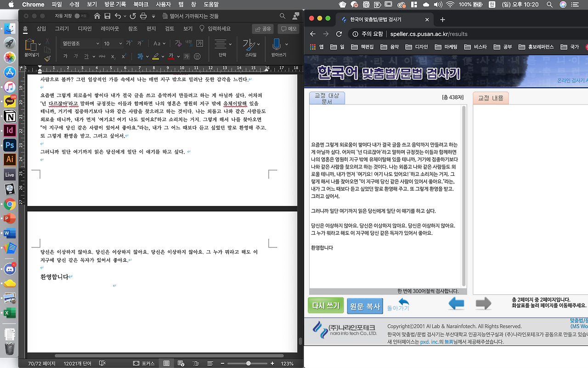Apply superscript formatting
Screen dimensions: 588x368
[x=124, y=56]
